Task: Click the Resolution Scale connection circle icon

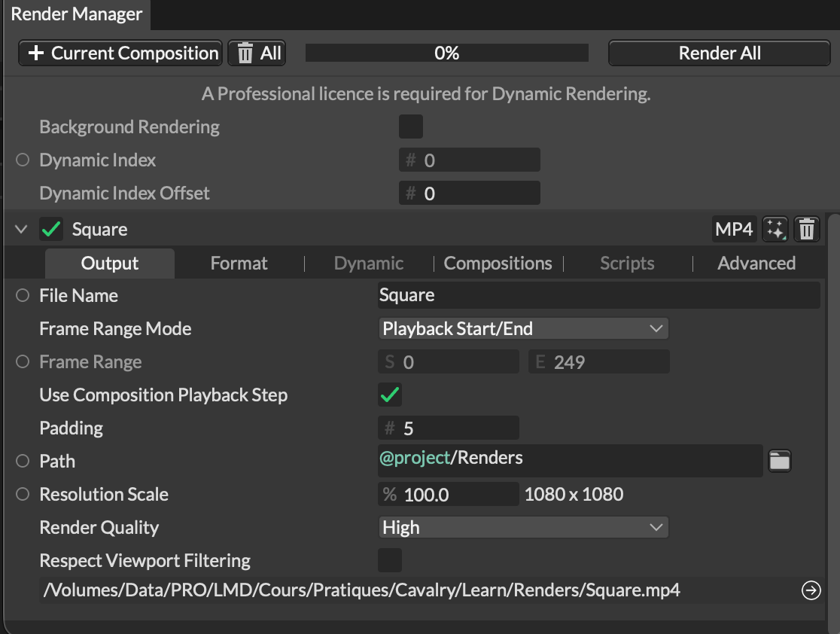Action: click(x=23, y=495)
